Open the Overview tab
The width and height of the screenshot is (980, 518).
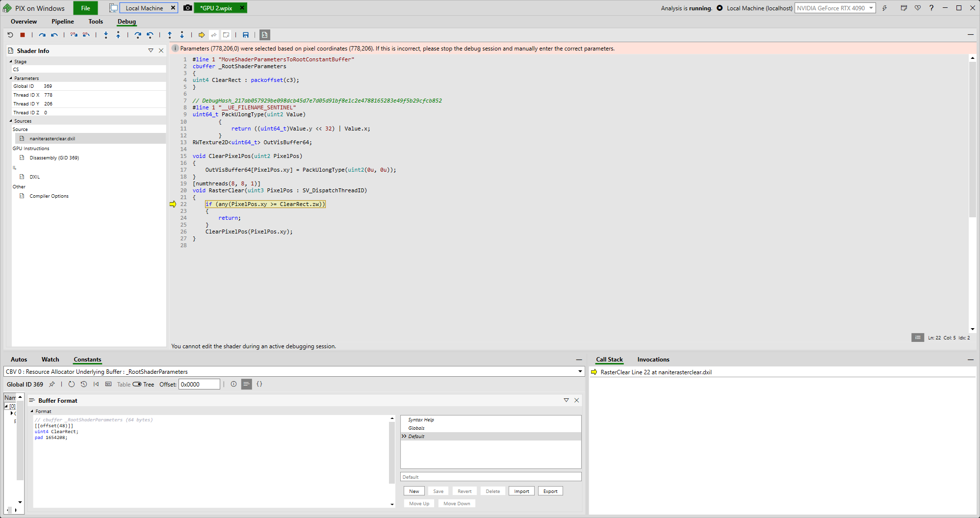click(x=24, y=22)
